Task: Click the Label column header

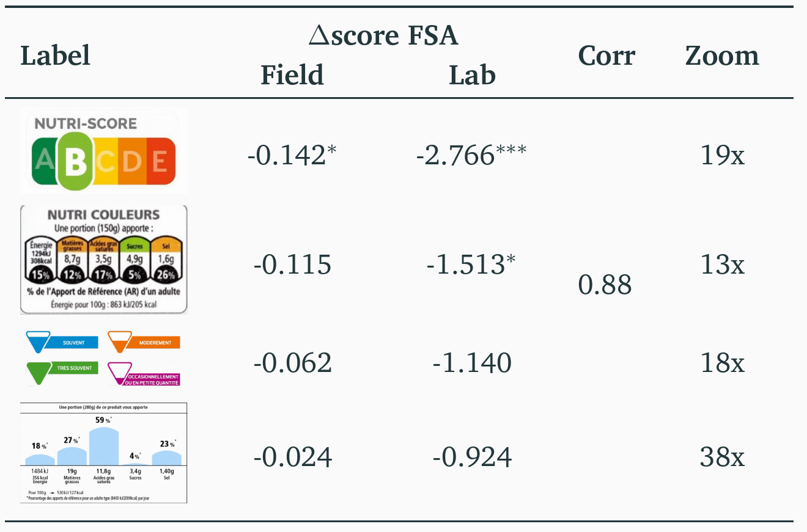Action: pos(56,56)
